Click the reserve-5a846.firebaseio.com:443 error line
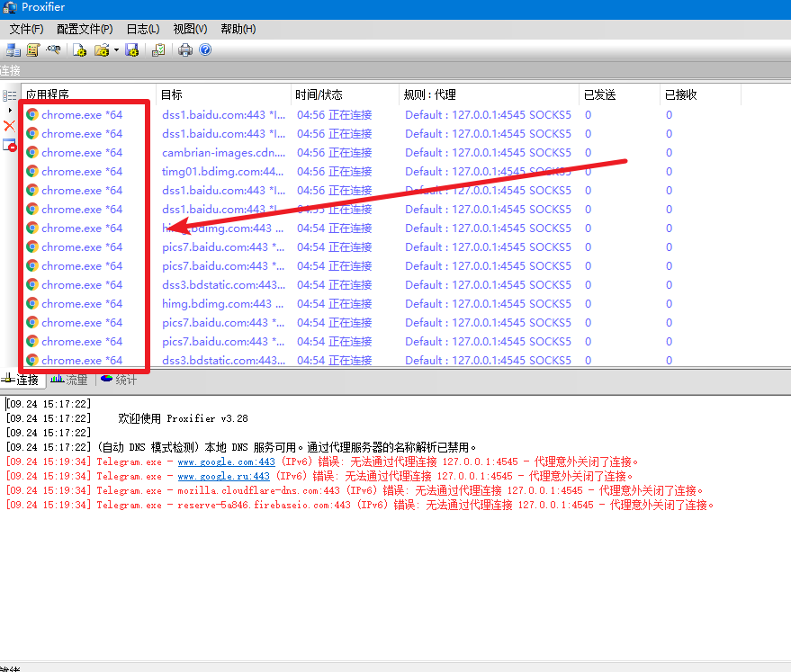This screenshot has height=672, width=791. (x=360, y=505)
